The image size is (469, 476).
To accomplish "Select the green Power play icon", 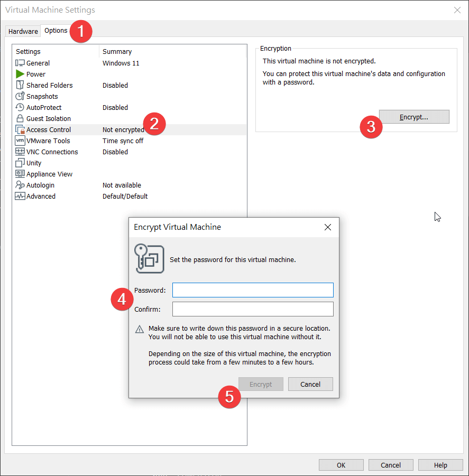I will coord(20,74).
